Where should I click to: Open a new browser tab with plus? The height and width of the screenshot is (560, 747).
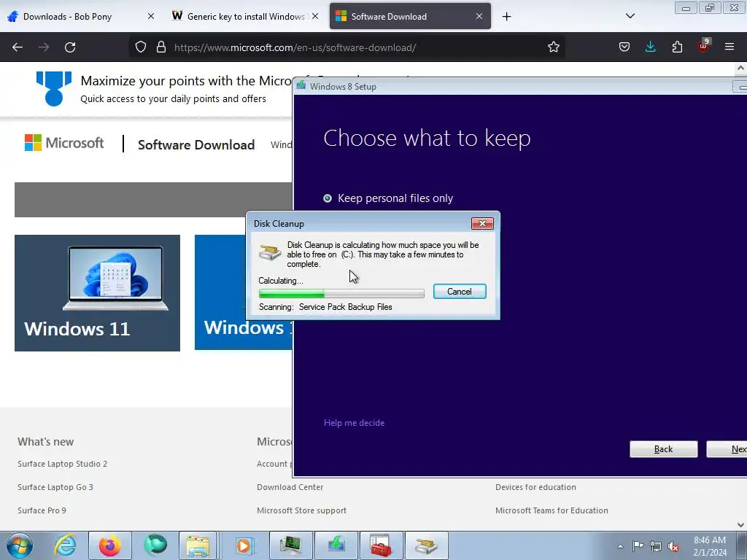click(x=506, y=17)
